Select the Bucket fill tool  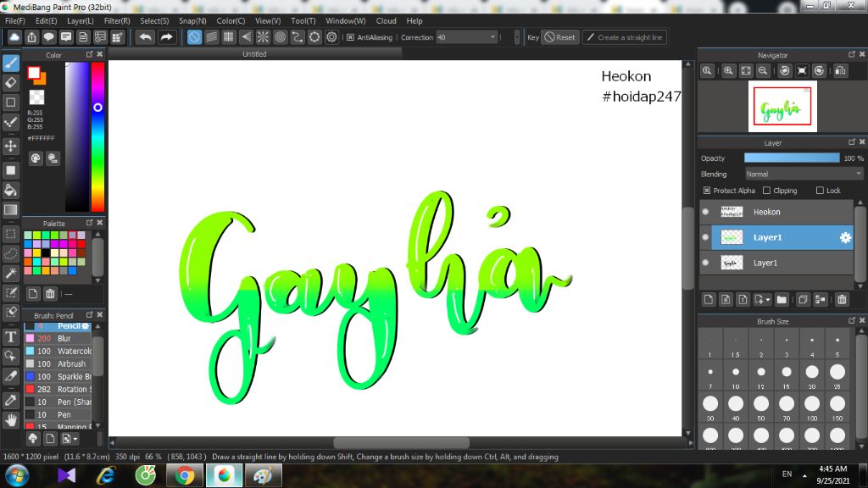10,190
